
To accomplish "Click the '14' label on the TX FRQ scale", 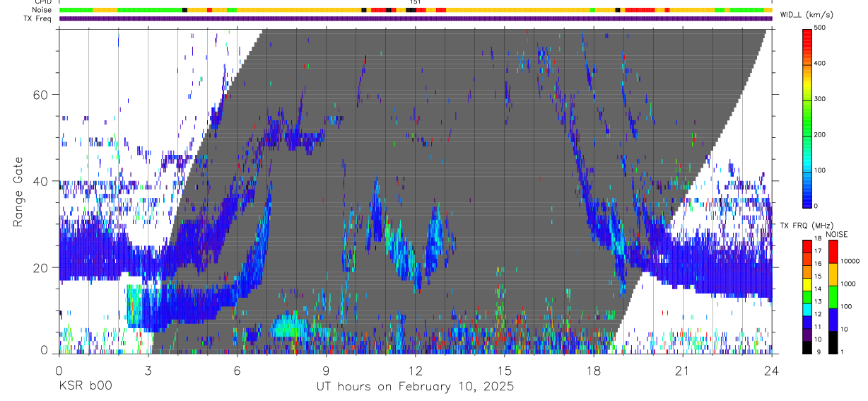I will pyautogui.click(x=818, y=289).
